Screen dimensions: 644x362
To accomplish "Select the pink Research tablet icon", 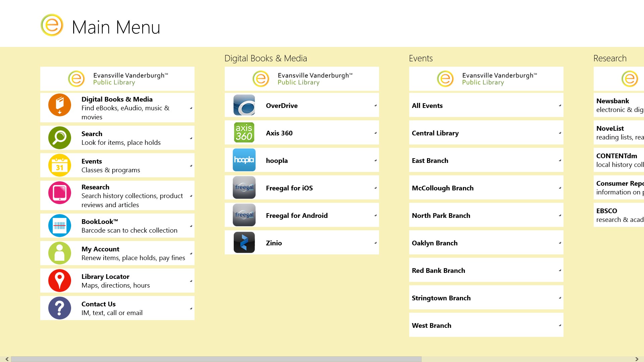I will (60, 193).
